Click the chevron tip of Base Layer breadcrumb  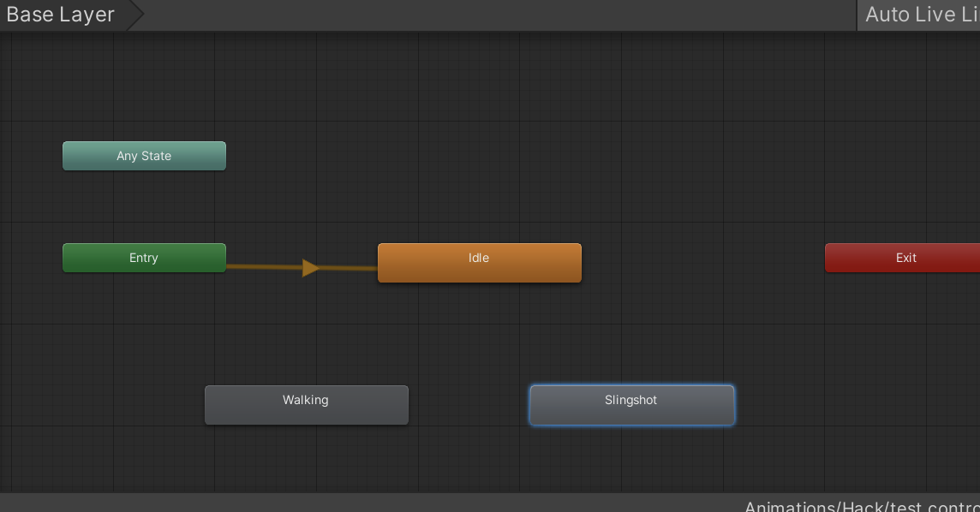click(x=135, y=15)
